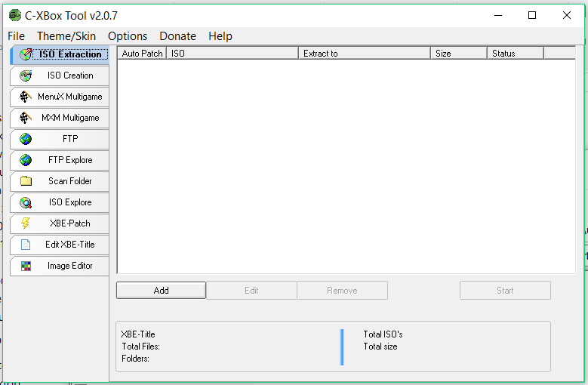The height and width of the screenshot is (385, 588).
Task: Open the File menu
Action: (16, 36)
